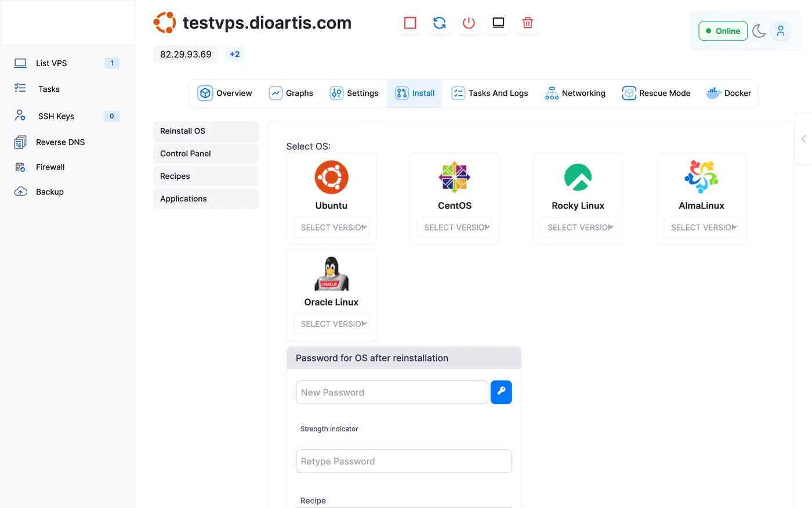Open the user profile icon

click(781, 31)
